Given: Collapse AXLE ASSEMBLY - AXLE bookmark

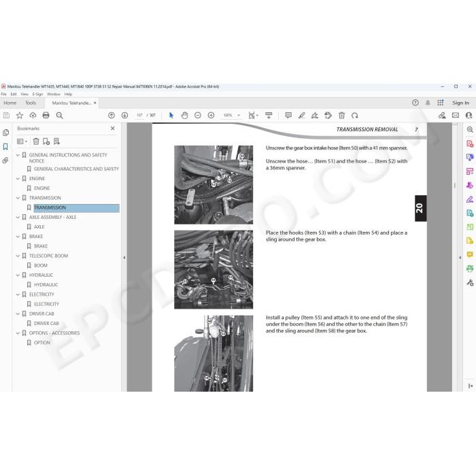Looking at the screenshot, I should point(18,218).
